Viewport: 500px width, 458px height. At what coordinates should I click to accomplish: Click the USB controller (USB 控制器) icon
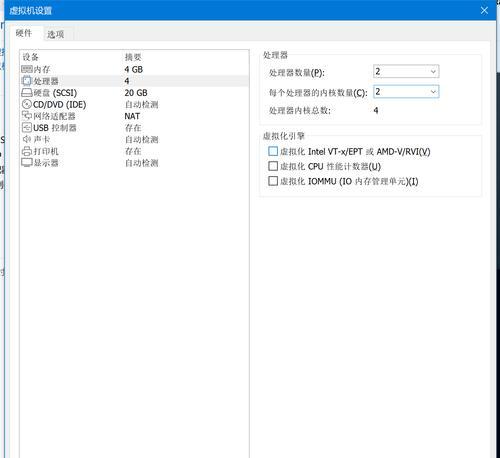(27, 127)
